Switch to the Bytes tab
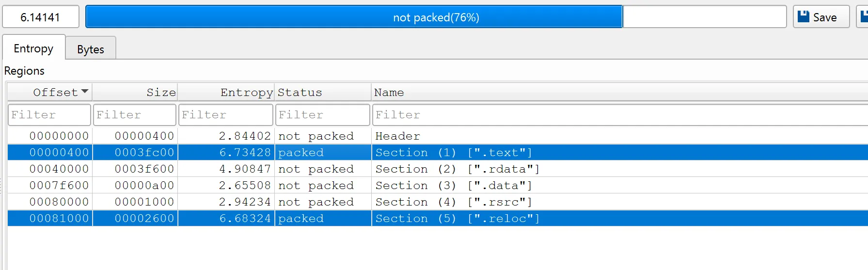Screen dimensions: 868x270 [91, 49]
